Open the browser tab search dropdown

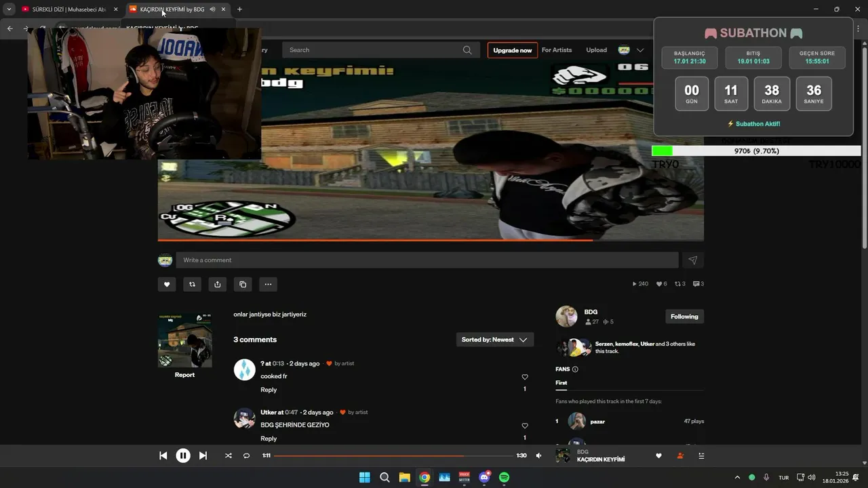(x=9, y=9)
